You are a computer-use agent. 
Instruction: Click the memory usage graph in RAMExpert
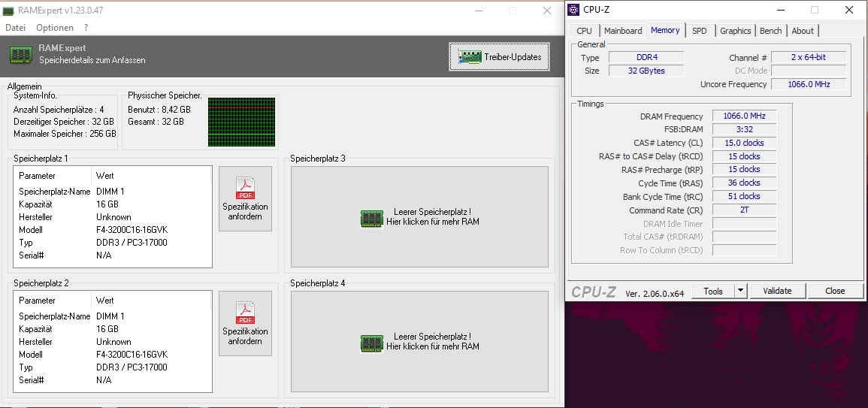point(241,122)
